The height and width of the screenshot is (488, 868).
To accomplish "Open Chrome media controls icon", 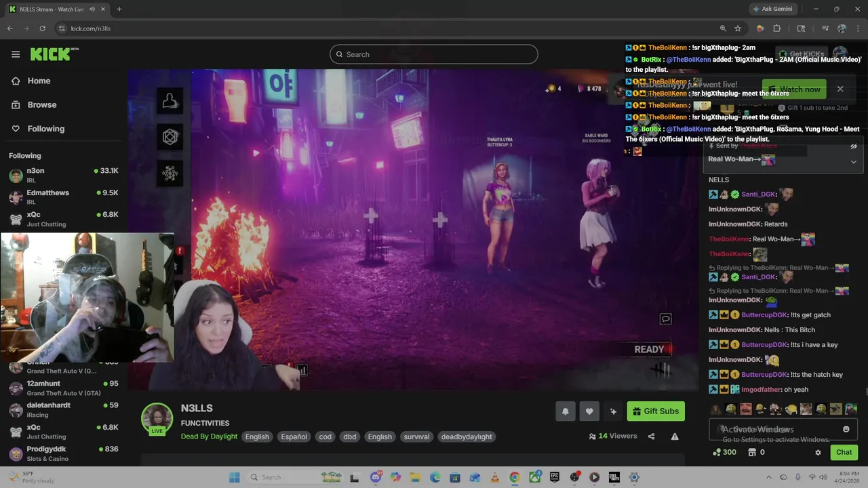I will pyautogui.click(x=825, y=28).
